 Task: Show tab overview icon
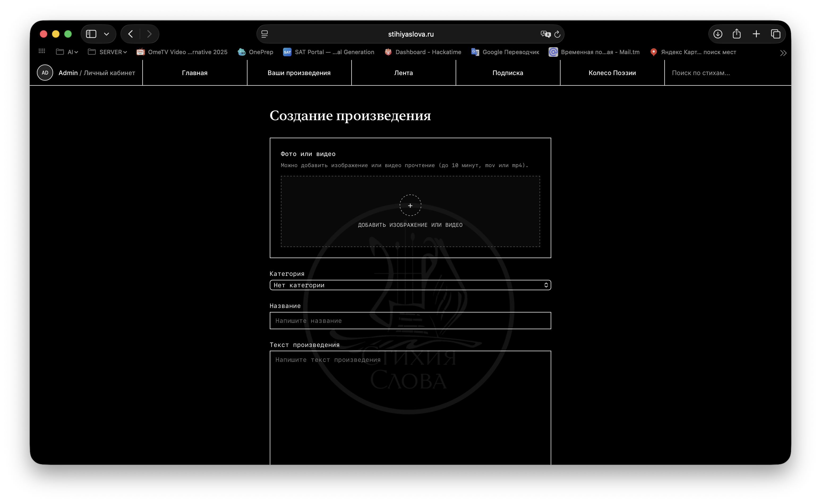click(775, 34)
